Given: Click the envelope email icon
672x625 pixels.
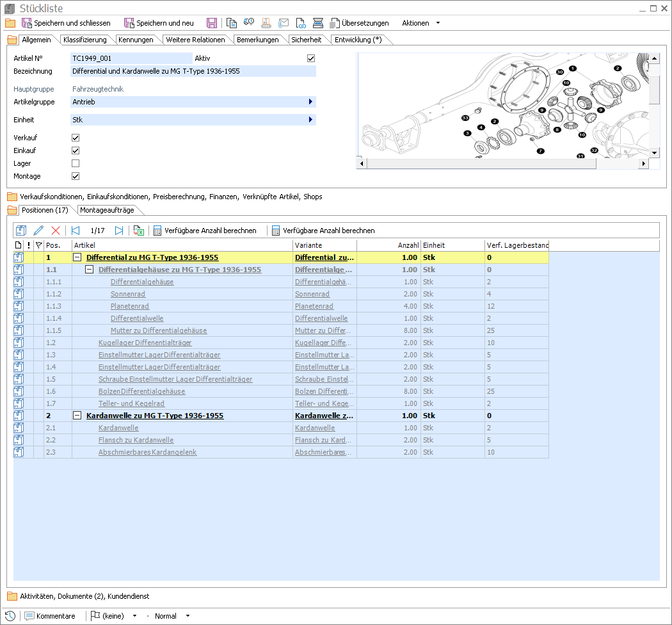Looking at the screenshot, I should point(283,23).
